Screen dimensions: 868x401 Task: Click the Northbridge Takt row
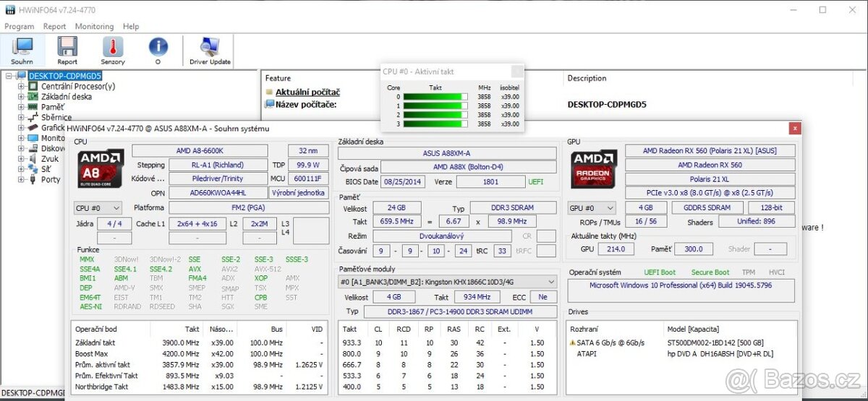coord(199,388)
